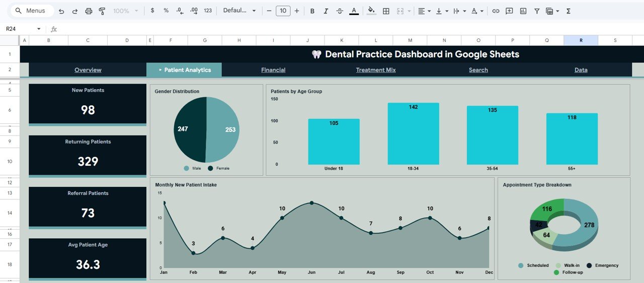Select row 6 header
This screenshot has height=283, width=644.
(x=10, y=110)
